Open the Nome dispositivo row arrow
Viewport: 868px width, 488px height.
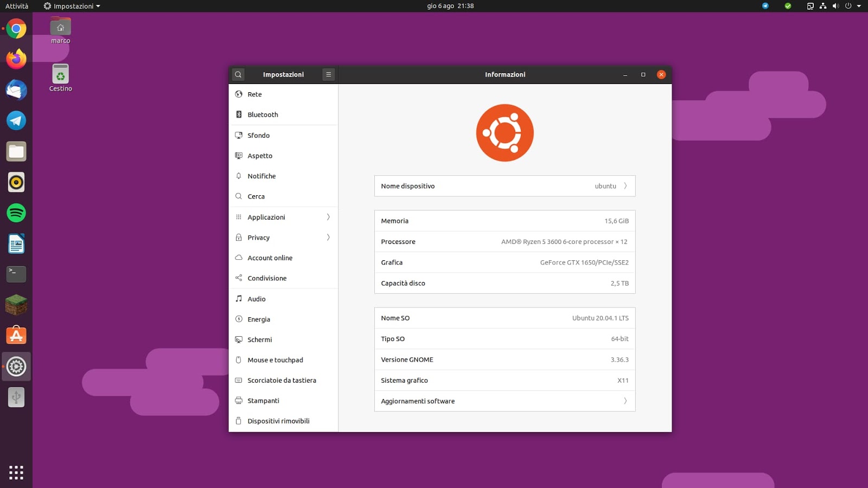tap(625, 186)
